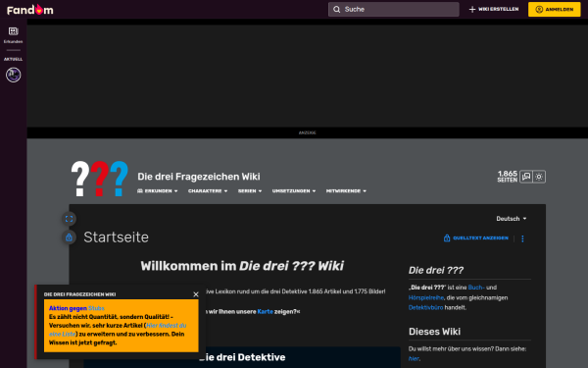The image size is (588, 368).
Task: Expand the Mitwirkende navigation menu
Action: (x=346, y=191)
